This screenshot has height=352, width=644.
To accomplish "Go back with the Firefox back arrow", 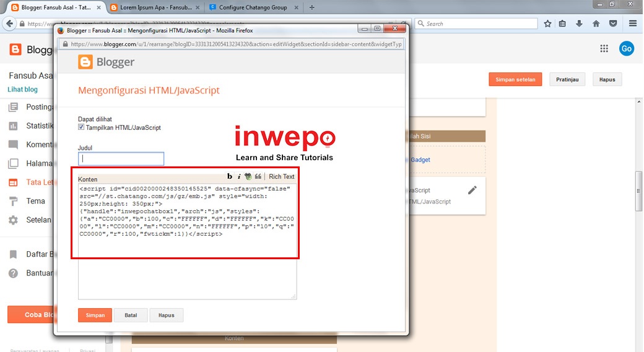I will pyautogui.click(x=9, y=24).
